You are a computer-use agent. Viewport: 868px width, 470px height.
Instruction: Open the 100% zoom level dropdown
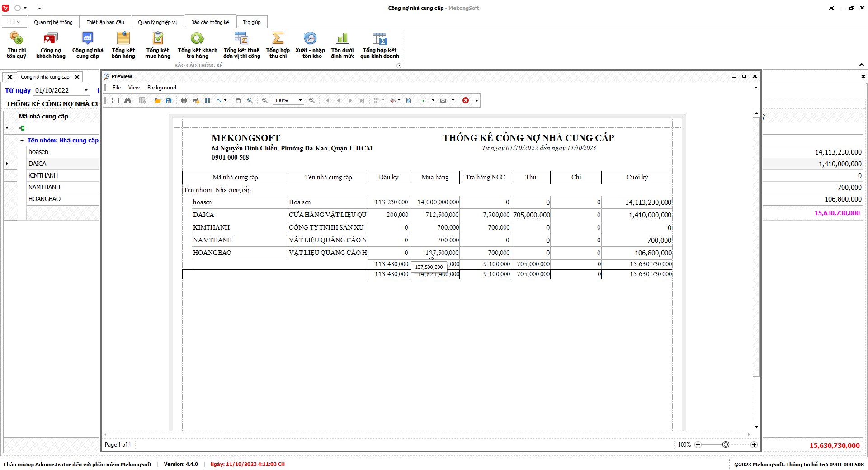300,100
